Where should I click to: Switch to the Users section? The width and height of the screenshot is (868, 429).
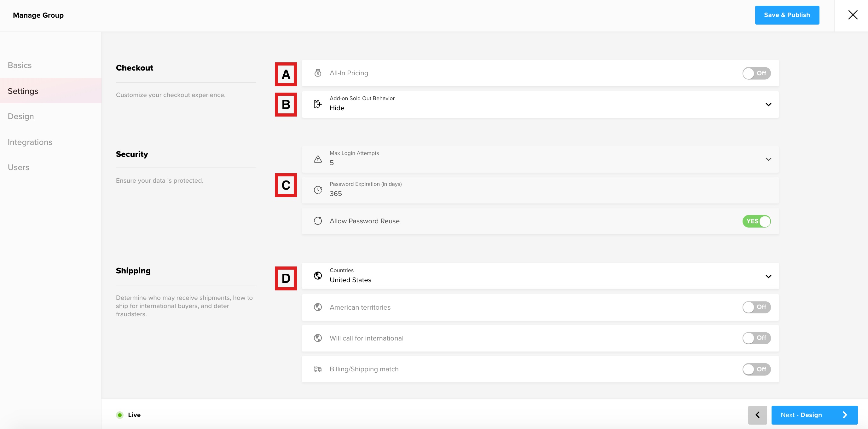(19, 167)
